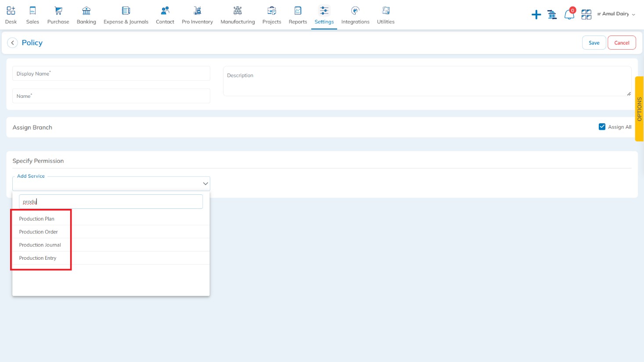Click the Description text area
644x362 pixels.
click(x=427, y=81)
